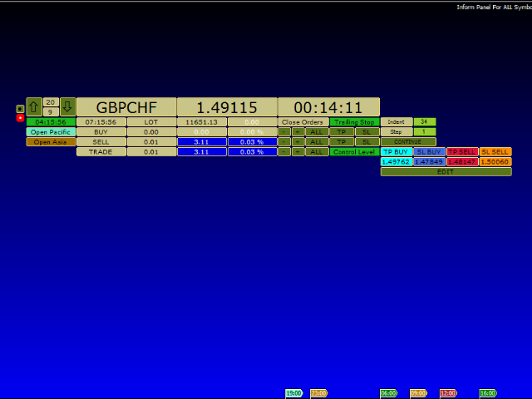Click the GBPCHF symbol panel
This screenshot has height=399, width=532.
126,107
